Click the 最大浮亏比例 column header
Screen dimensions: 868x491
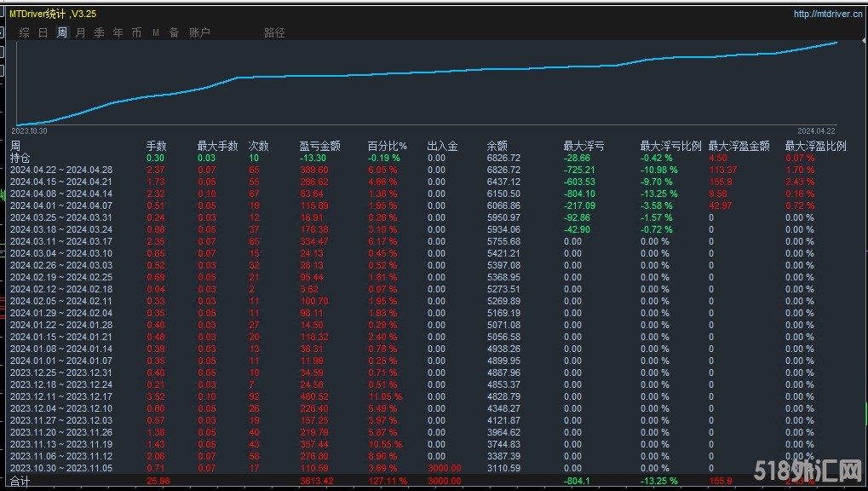tap(670, 146)
